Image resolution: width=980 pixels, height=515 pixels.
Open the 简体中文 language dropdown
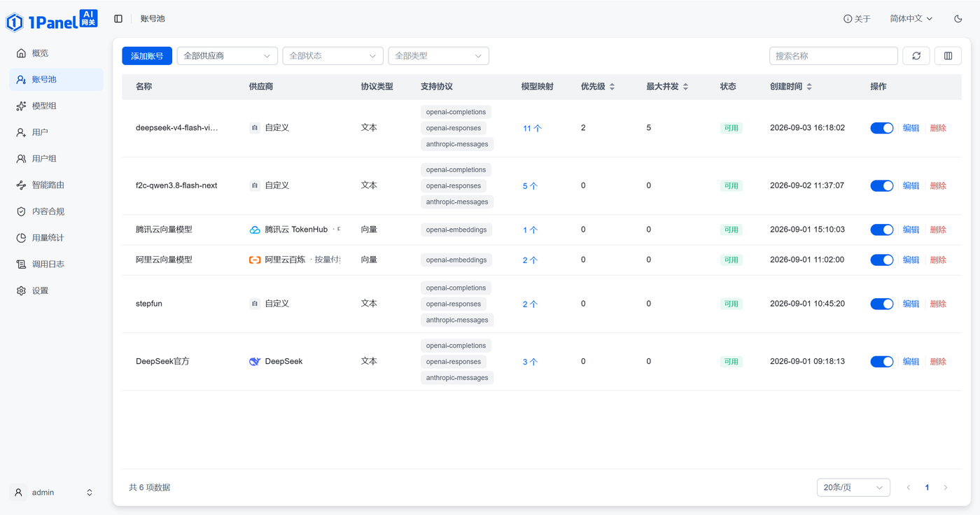point(911,19)
